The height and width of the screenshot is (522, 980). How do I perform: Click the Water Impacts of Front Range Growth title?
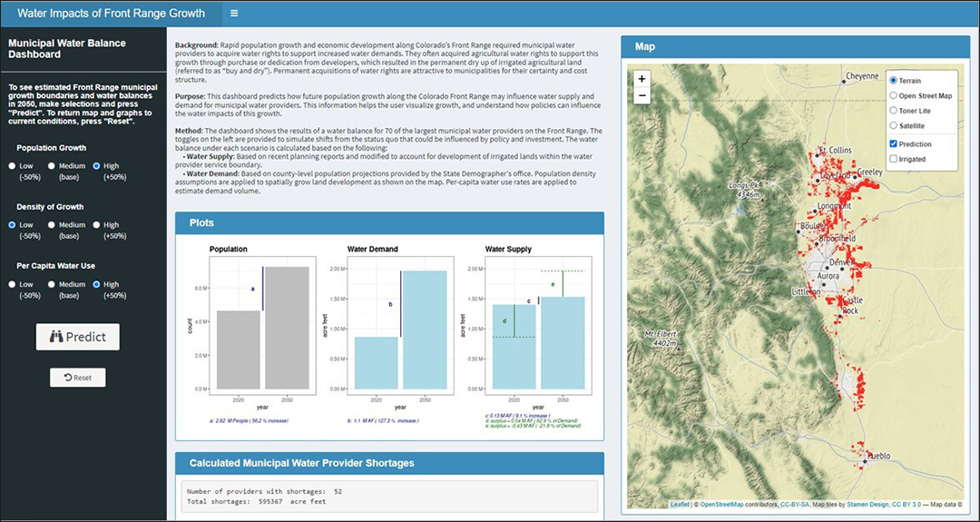pyautogui.click(x=111, y=13)
